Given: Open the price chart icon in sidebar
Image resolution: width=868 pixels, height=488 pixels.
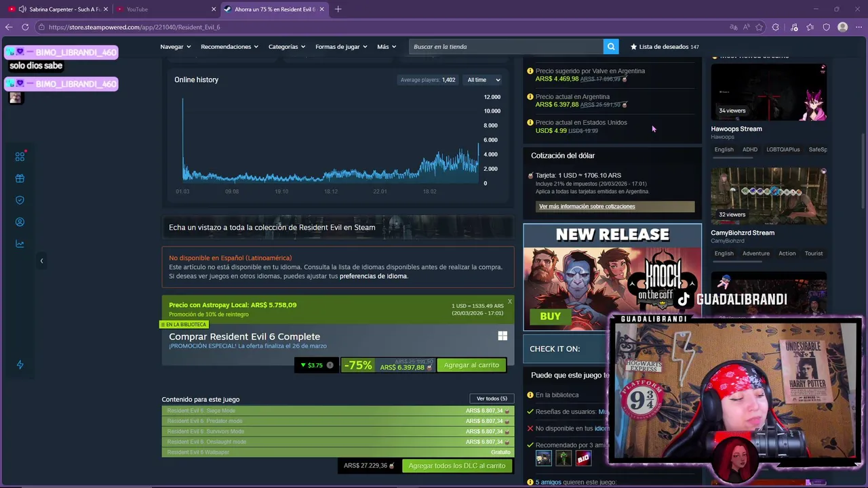Looking at the screenshot, I should (20, 244).
